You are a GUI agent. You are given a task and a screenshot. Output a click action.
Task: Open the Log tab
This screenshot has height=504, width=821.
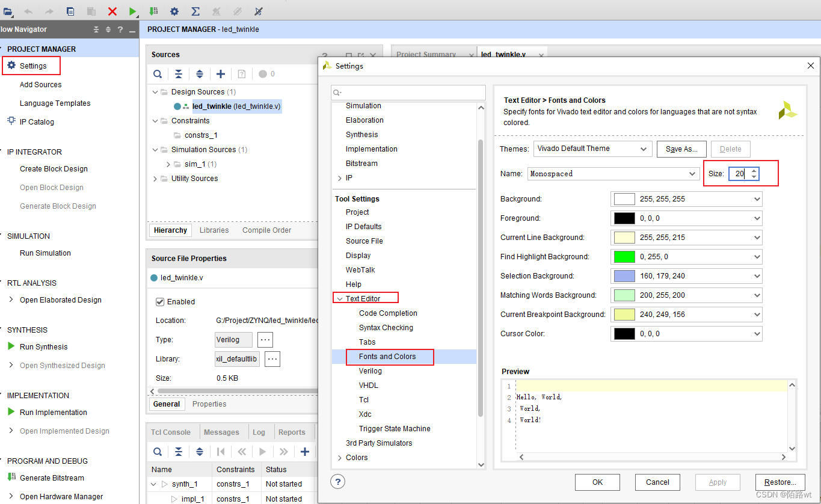click(259, 432)
